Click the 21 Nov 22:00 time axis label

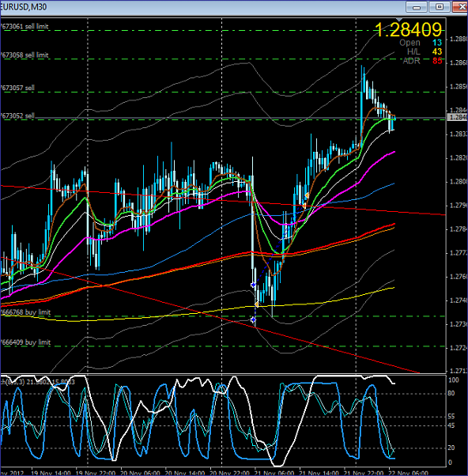pos(364,473)
